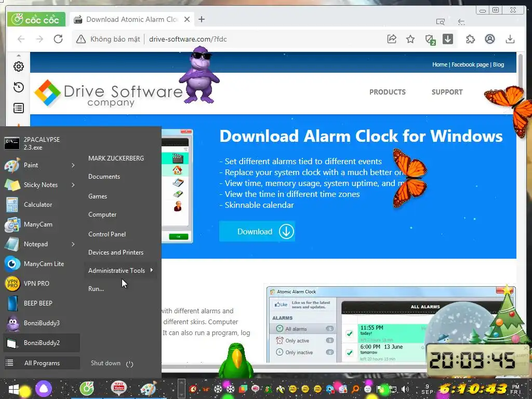Click the Drive Software company logo
532x399 pixels.
point(109,94)
